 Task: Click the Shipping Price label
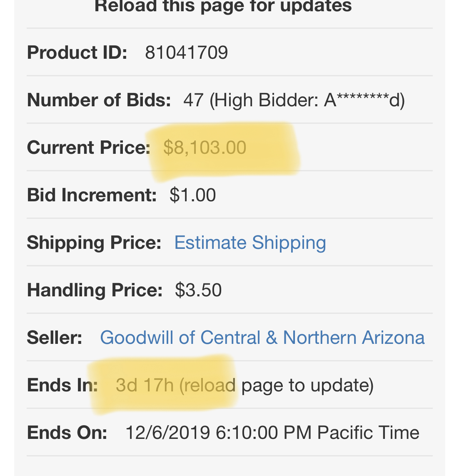pos(94,243)
